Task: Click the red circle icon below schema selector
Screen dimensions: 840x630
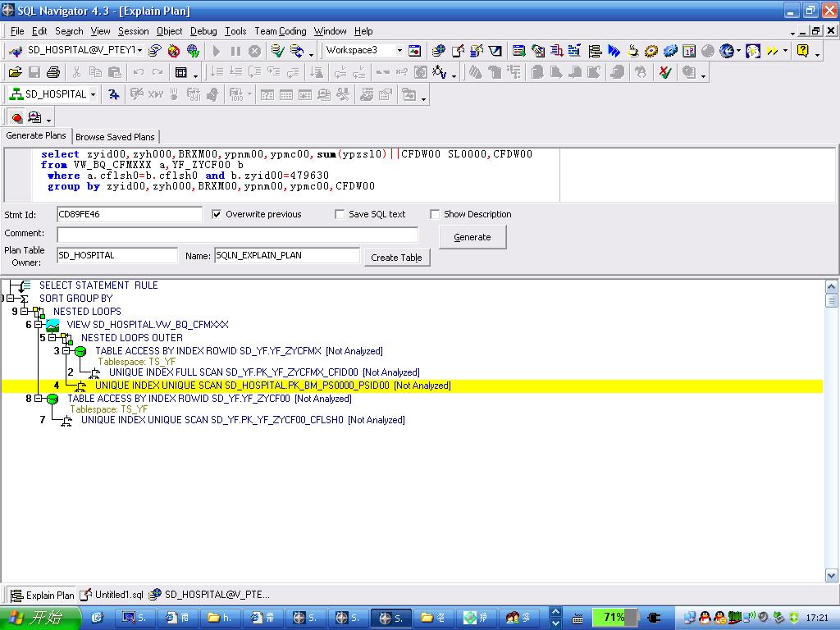Action: [x=16, y=117]
